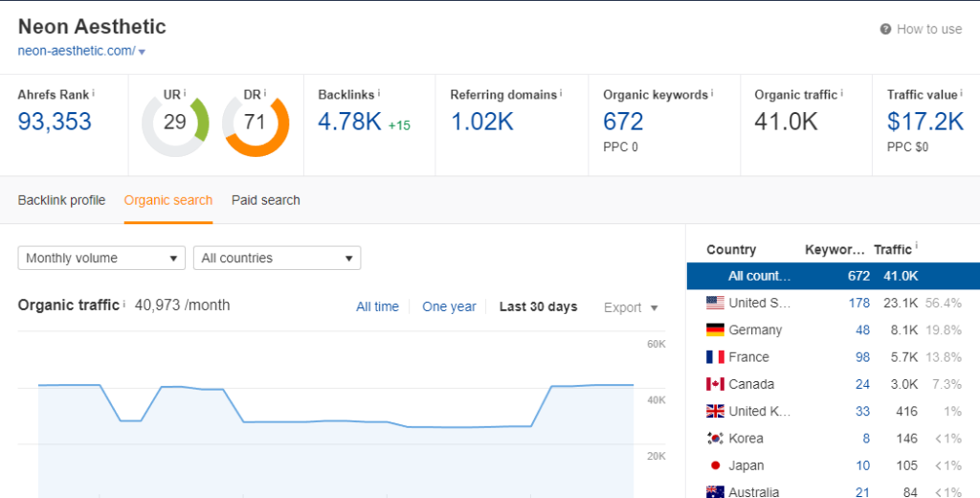Click info icon beside Traffic column header
Image resolution: width=980 pixels, height=498 pixels.
(x=916, y=246)
